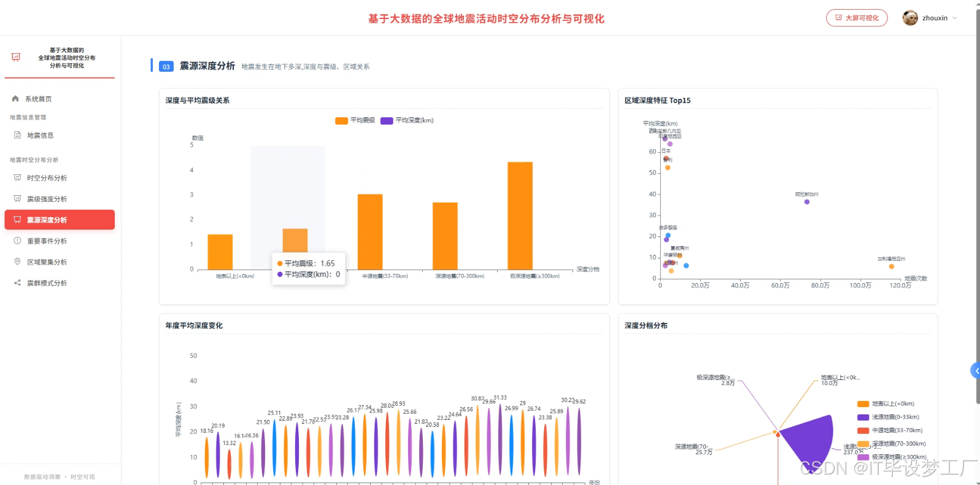Open the 时空分布分析 menu item
980x485 pixels.
click(x=60, y=178)
